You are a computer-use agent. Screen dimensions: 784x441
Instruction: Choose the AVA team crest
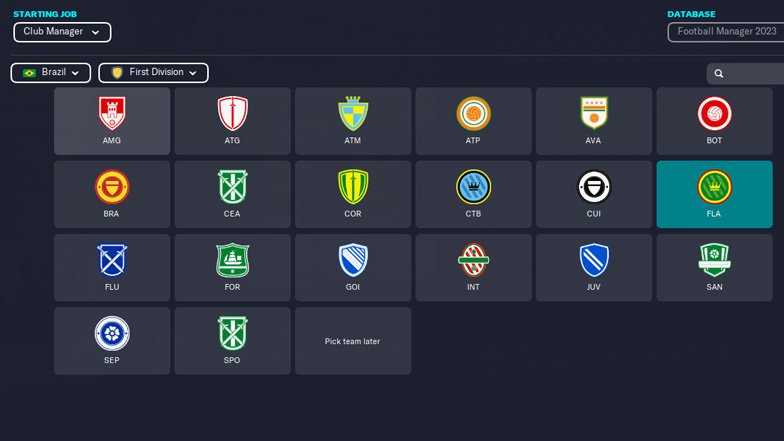click(x=594, y=113)
